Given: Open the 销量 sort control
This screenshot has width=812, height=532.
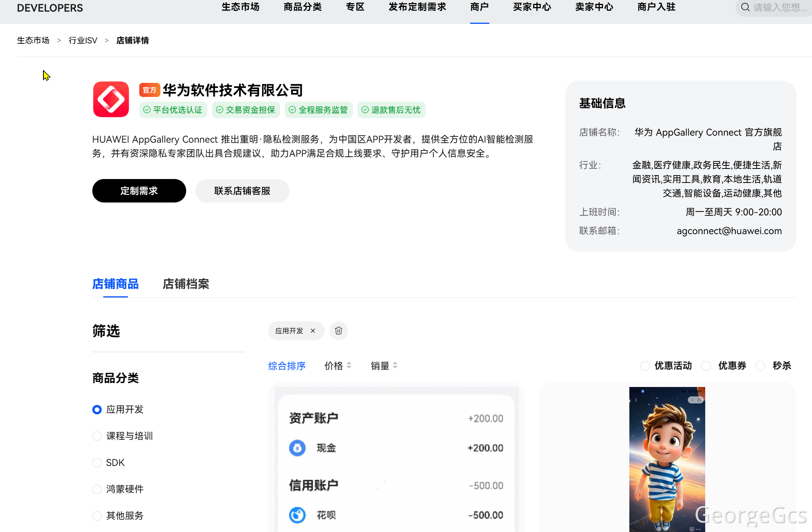Looking at the screenshot, I should point(395,365).
